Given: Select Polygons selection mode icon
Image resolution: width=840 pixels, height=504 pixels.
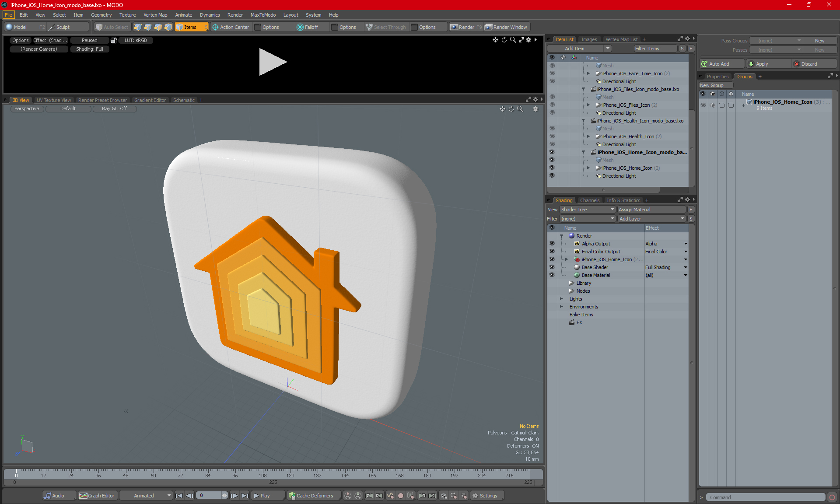Looking at the screenshot, I should [x=158, y=27].
